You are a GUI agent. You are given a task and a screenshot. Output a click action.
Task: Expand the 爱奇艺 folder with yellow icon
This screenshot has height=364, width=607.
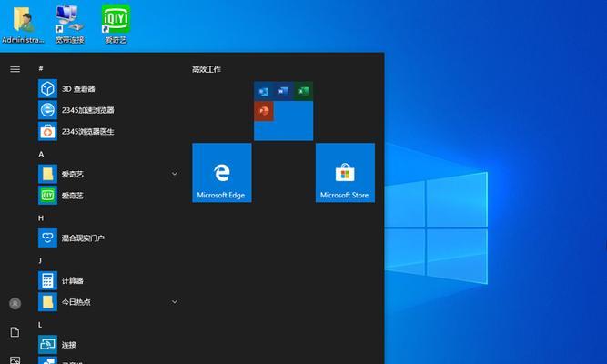[x=108, y=174]
